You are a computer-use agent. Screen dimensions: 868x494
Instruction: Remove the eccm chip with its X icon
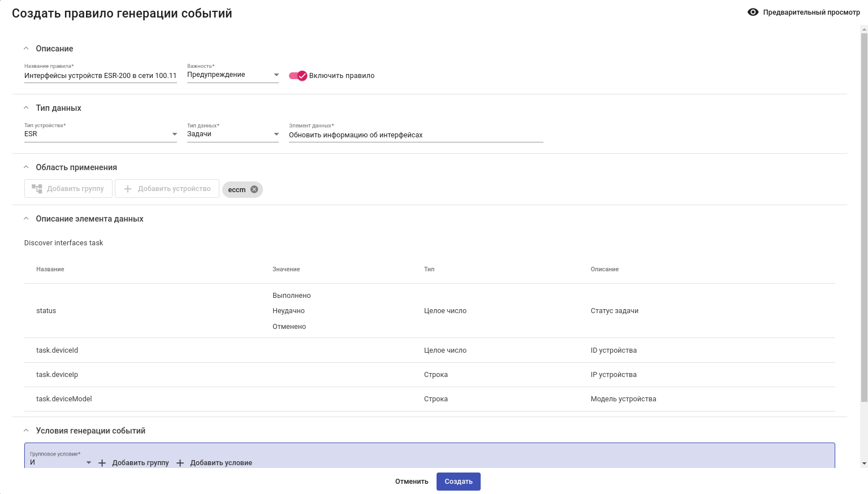(x=254, y=189)
